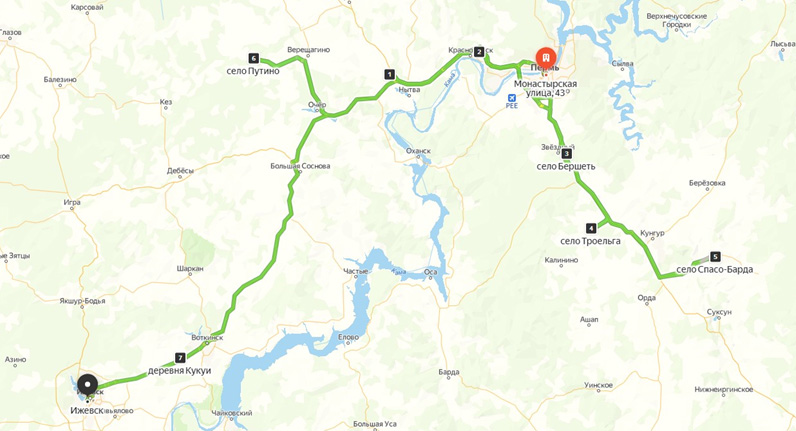796x431 pixels.
Task: Select waypoint marker 6 at село Путино
Action: [x=253, y=58]
